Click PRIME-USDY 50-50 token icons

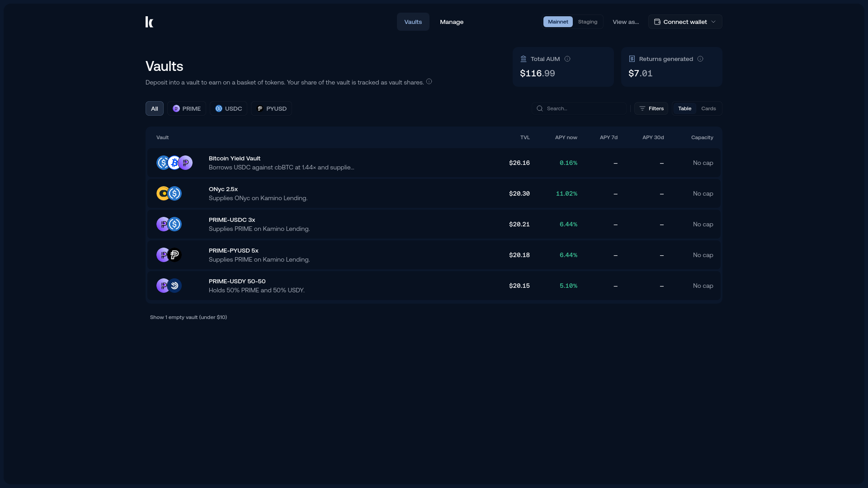[169, 286]
